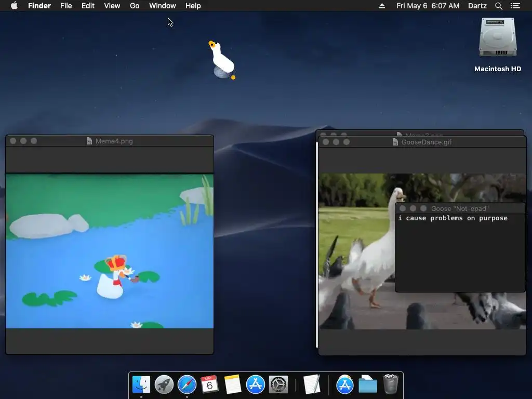This screenshot has width=532, height=399.
Task: Open TextEdit paper-and-pen icon in Dock
Action: click(312, 384)
